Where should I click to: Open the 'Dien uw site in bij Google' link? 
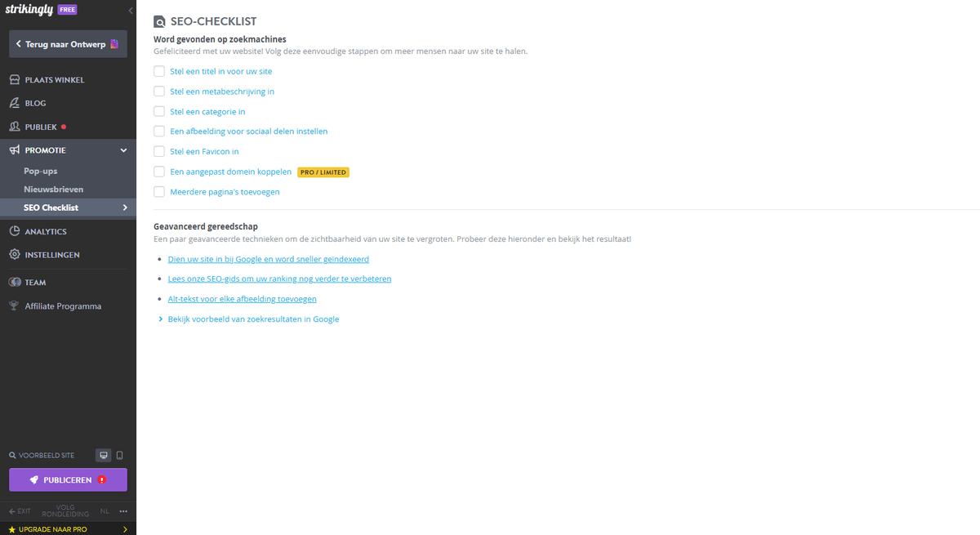click(268, 258)
